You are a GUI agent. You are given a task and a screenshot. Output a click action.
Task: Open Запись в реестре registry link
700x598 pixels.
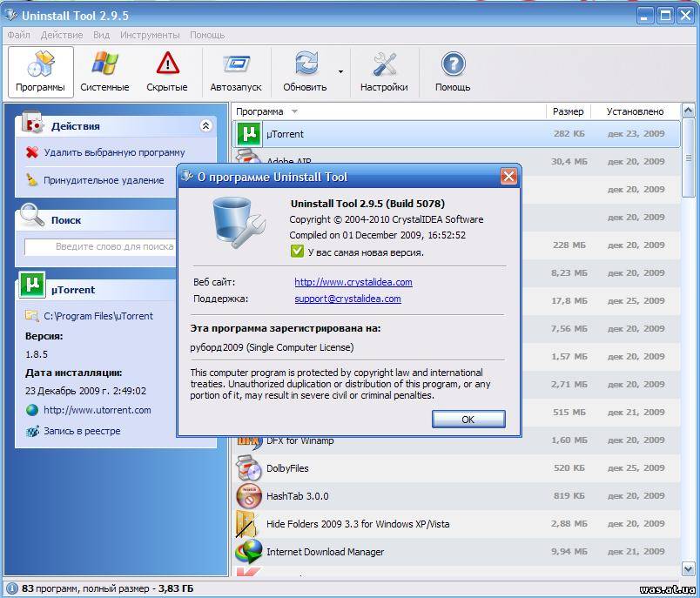tap(82, 431)
